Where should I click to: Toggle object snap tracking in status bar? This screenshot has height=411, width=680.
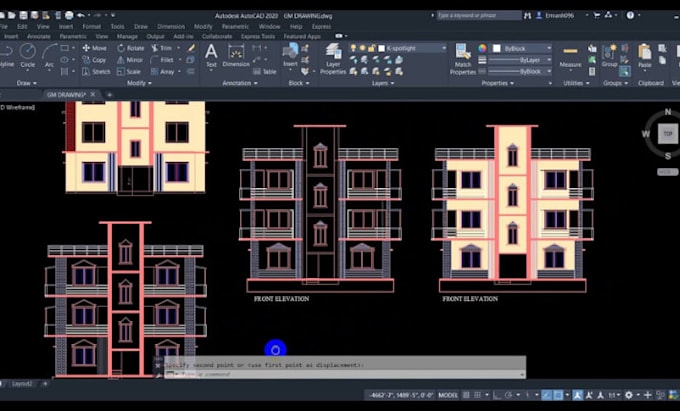[x=547, y=395]
